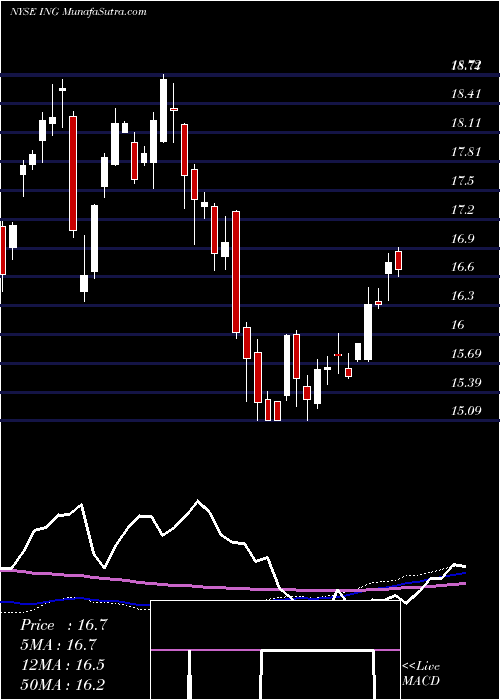
Task: Click the 15.09 price axis label
Action: click(x=466, y=410)
